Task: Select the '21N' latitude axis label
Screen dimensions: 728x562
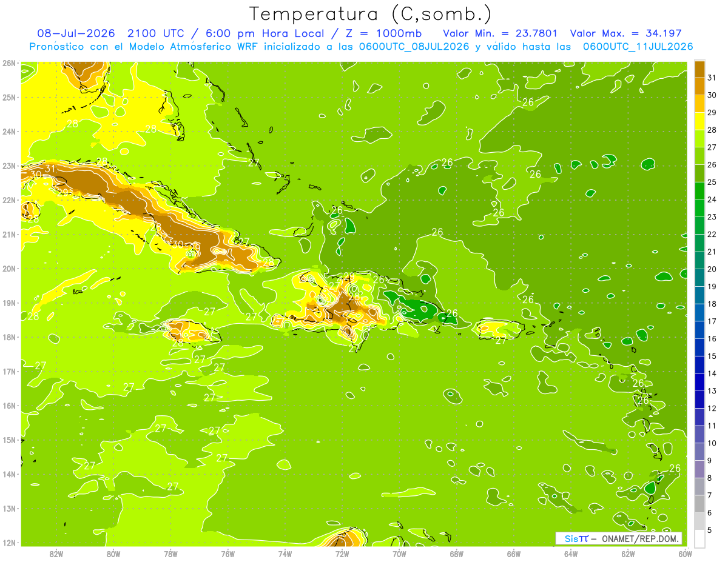Action: (x=9, y=235)
